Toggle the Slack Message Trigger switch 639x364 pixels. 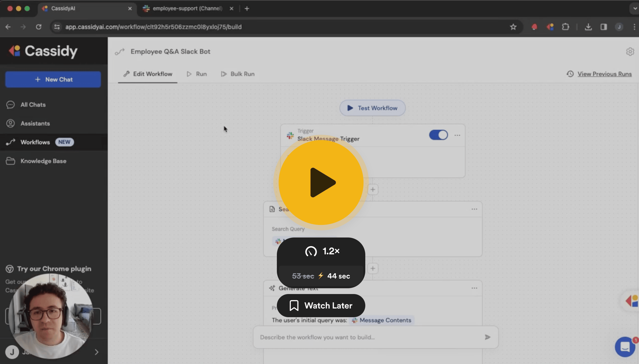coord(439,135)
